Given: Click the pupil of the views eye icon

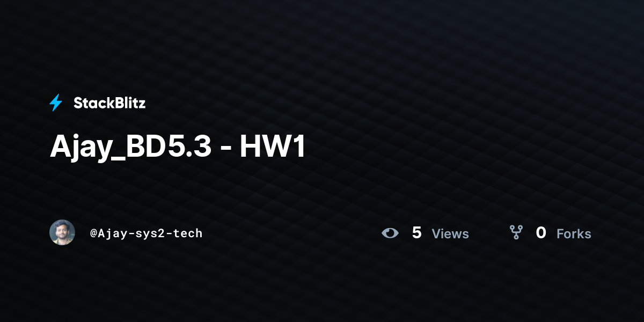Looking at the screenshot, I should click(x=390, y=233).
